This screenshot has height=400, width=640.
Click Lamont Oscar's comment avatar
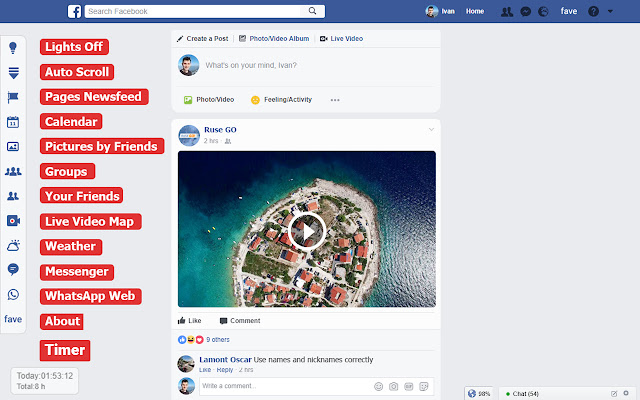[186, 364]
